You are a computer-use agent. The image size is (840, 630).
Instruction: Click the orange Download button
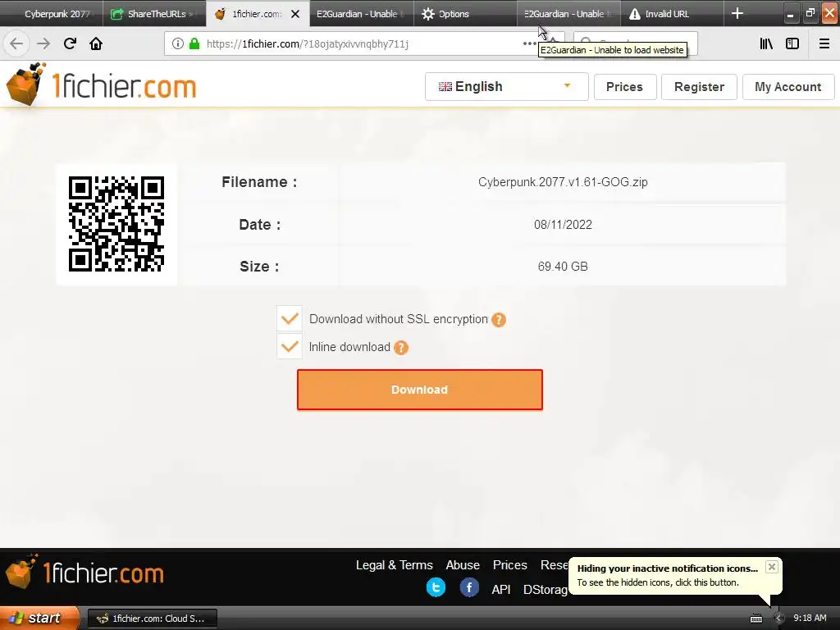[419, 390]
